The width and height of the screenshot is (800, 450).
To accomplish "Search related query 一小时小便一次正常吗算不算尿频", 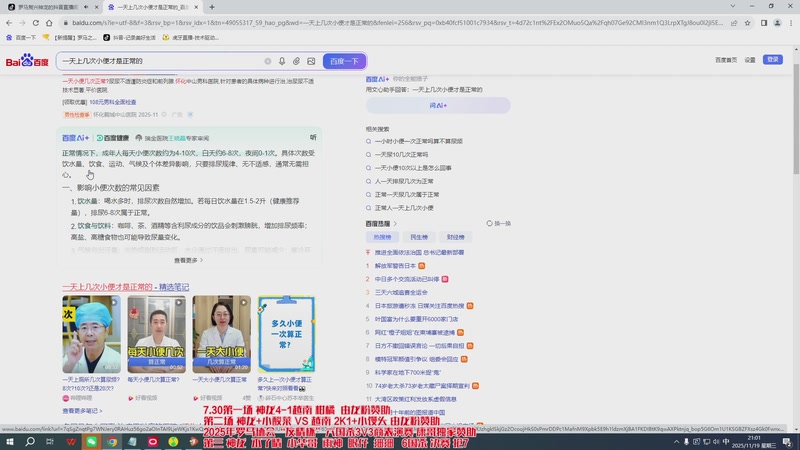I will tap(418, 141).
